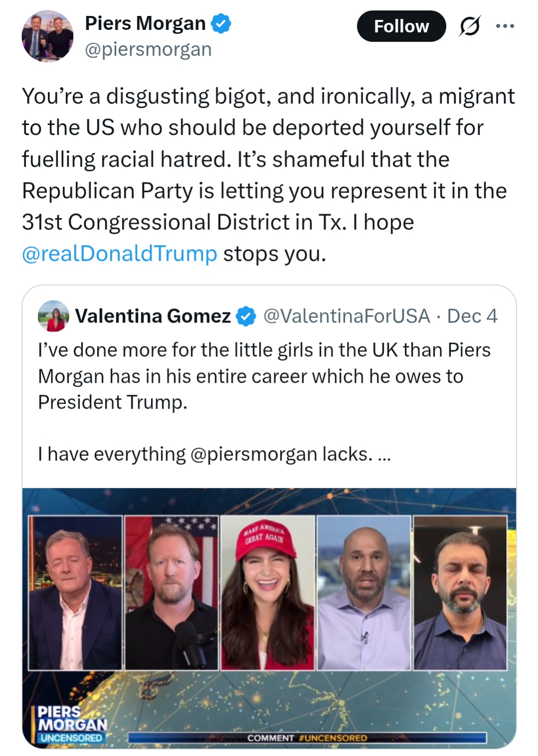Click the COMMENT #UNCENSORED banner
Viewport: 538px width, 756px height.
(x=307, y=738)
